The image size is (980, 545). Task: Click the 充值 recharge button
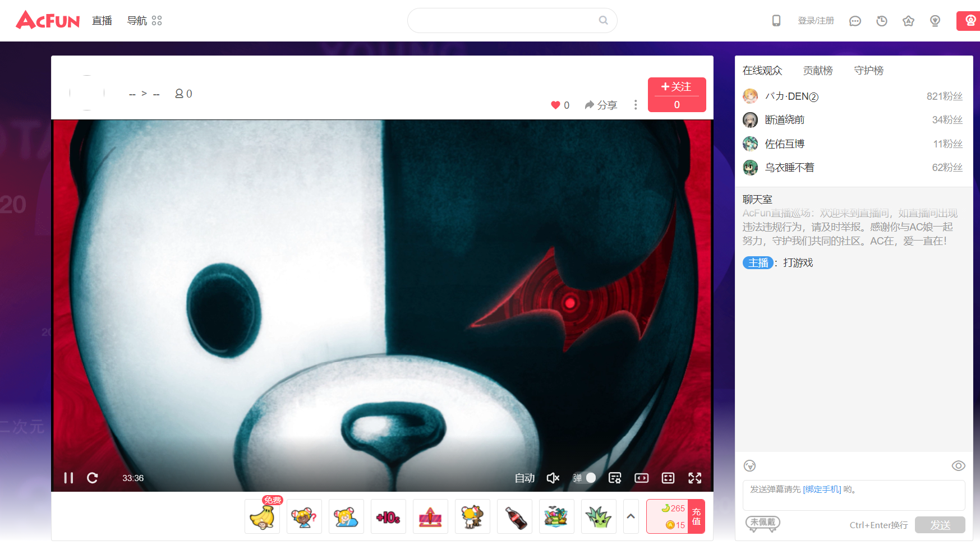696,516
